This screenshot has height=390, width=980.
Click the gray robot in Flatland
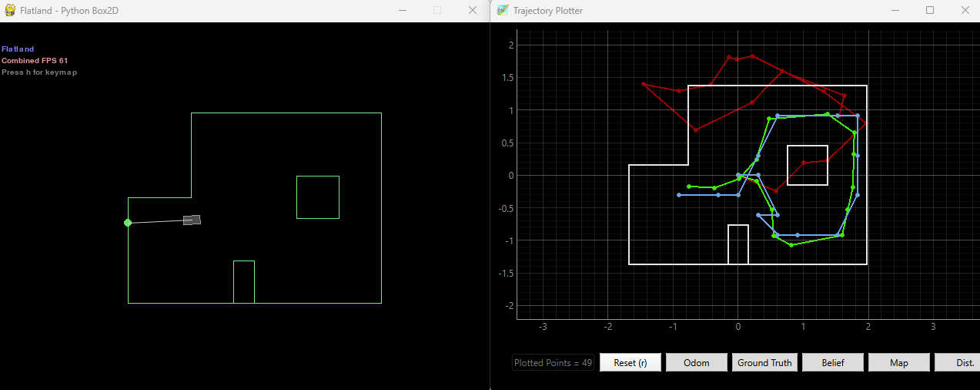[192, 220]
